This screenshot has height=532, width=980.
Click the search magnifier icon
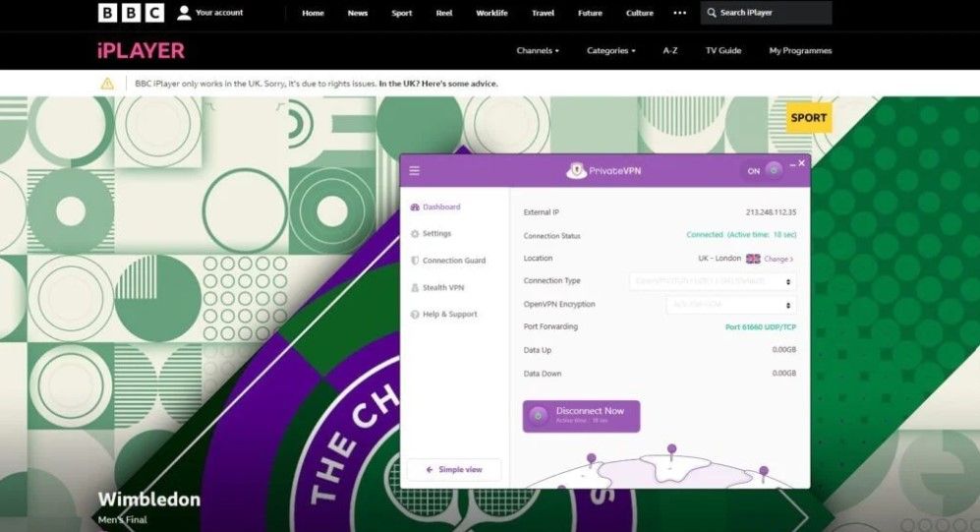[712, 13]
